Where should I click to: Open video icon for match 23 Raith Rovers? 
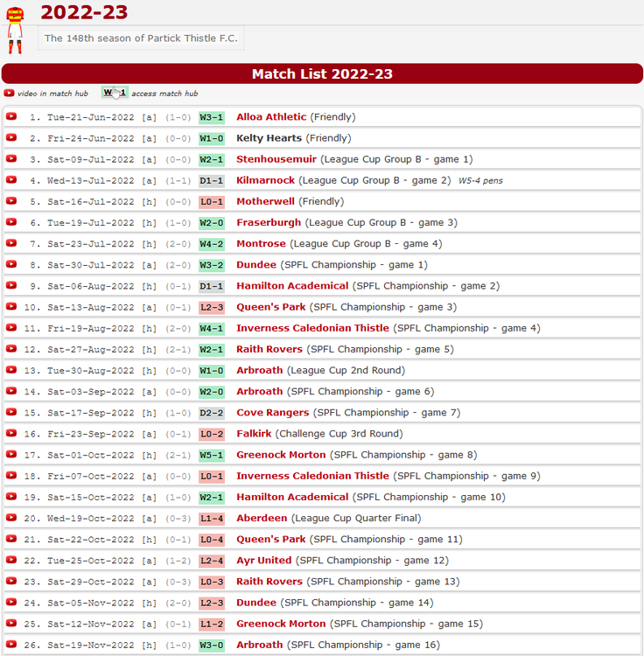11,581
